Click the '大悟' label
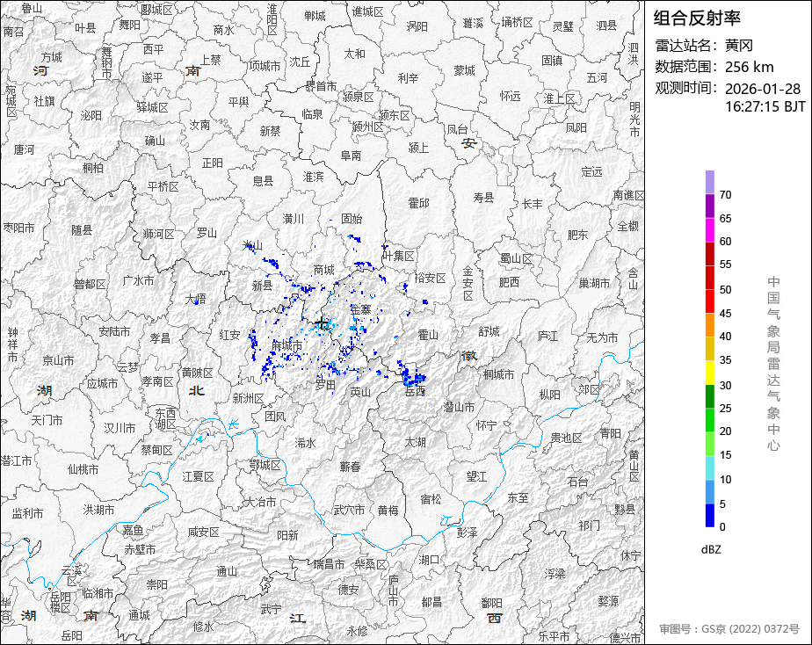Screen dimensions: 812x645 196,299
